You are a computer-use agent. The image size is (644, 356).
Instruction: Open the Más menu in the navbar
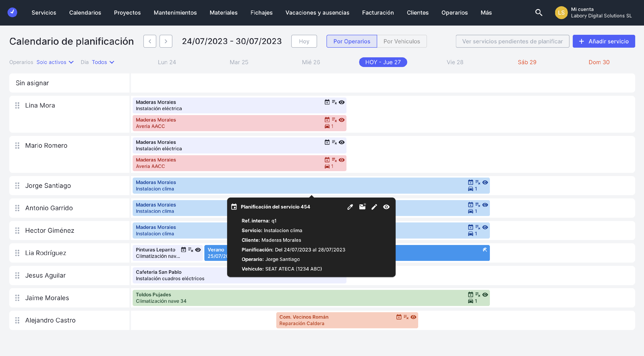(x=486, y=12)
